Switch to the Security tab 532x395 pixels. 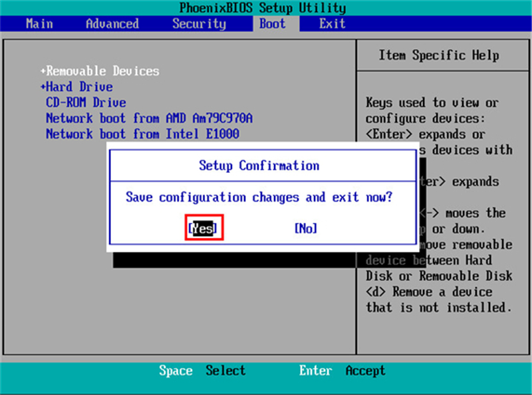click(198, 23)
